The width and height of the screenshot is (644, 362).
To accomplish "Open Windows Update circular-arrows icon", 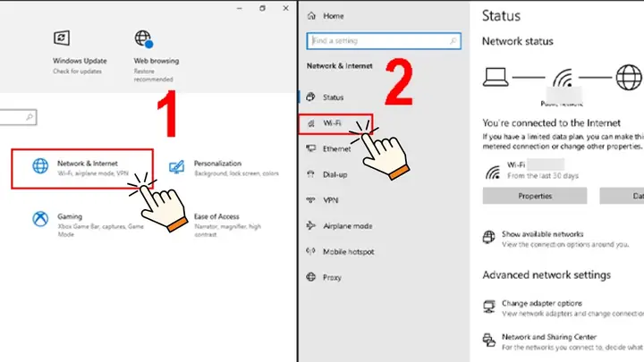I will 62,38.
